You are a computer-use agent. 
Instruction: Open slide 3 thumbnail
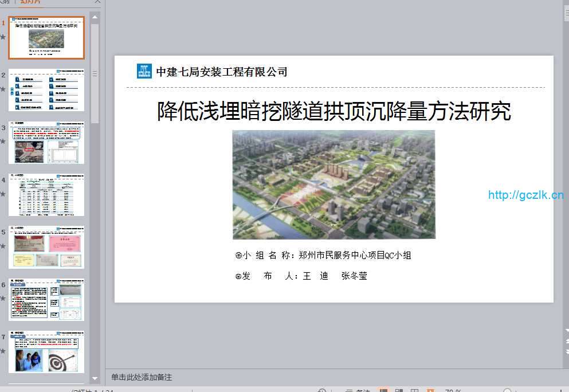pyautogui.click(x=46, y=142)
